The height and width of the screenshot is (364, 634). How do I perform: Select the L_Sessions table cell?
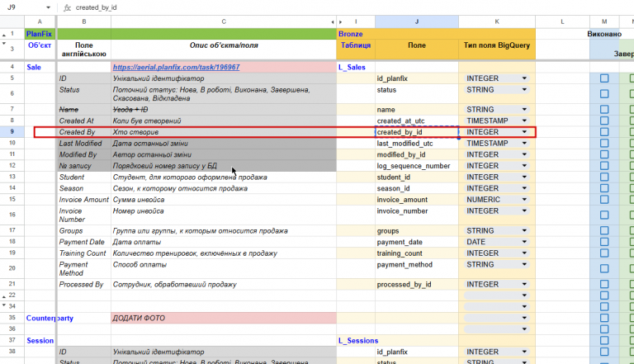coord(356,341)
